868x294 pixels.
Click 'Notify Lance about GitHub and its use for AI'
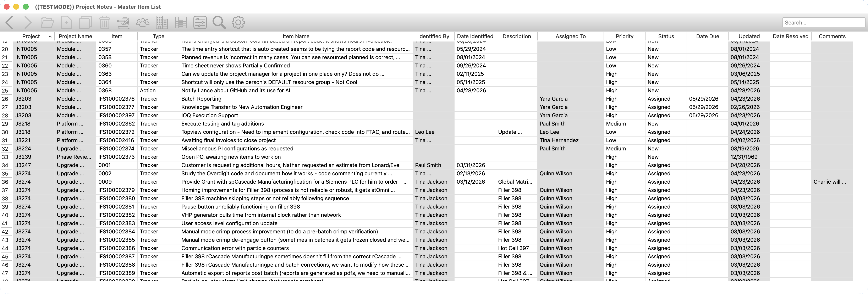(x=296, y=91)
